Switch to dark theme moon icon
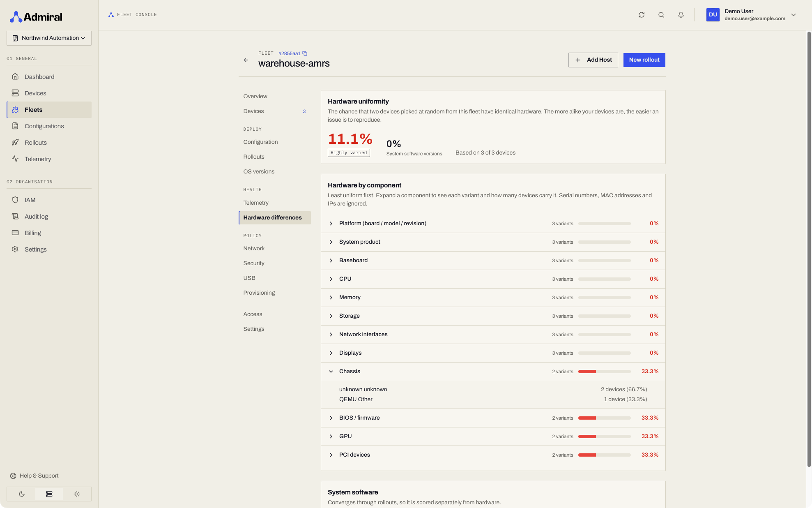812x508 pixels. 22,494
